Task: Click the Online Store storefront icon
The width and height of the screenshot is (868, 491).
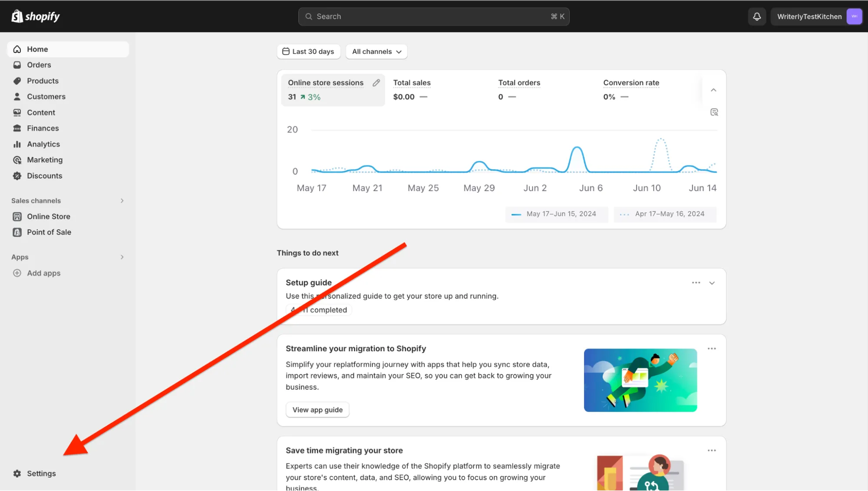Action: pyautogui.click(x=17, y=216)
